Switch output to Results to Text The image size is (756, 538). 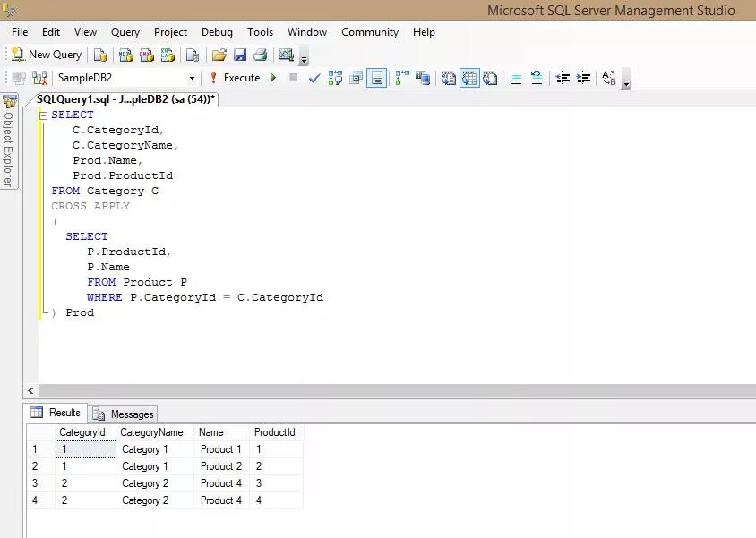pos(449,78)
